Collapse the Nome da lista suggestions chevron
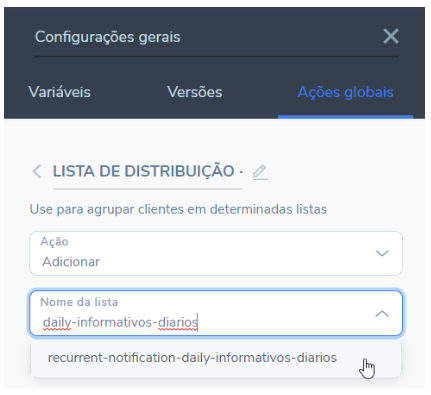 382,314
